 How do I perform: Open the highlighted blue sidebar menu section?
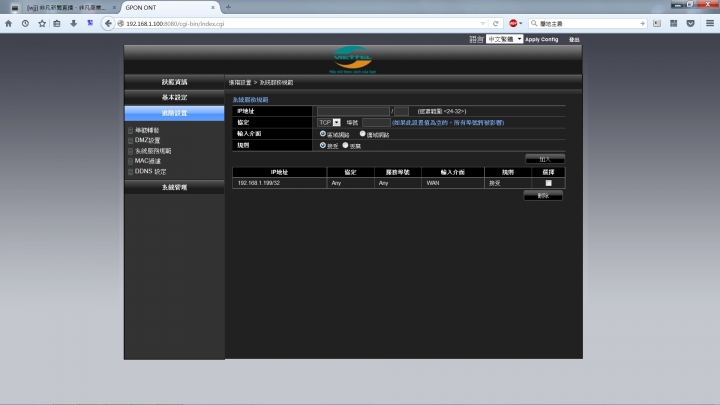coord(174,113)
